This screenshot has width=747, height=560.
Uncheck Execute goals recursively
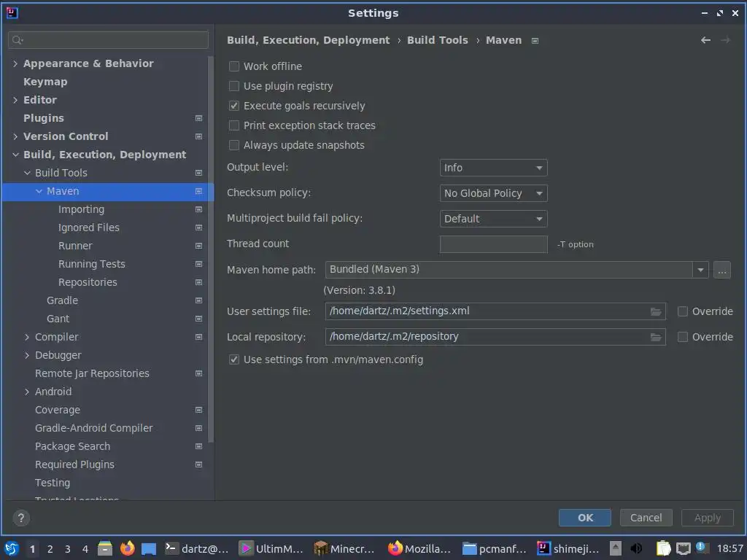tap(234, 106)
